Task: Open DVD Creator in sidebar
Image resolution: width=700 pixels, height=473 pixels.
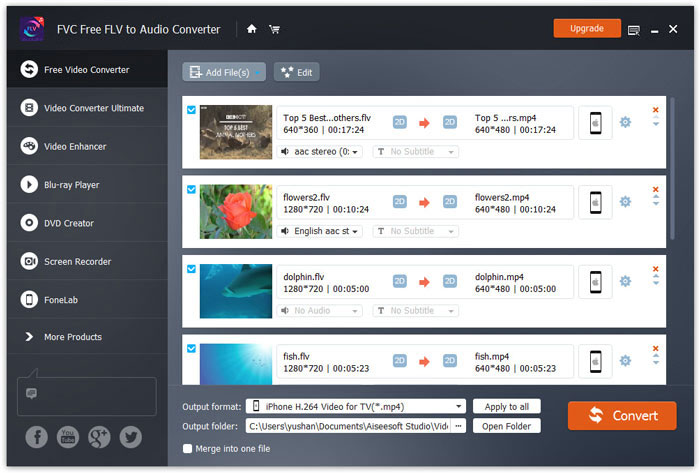Action: (x=87, y=223)
